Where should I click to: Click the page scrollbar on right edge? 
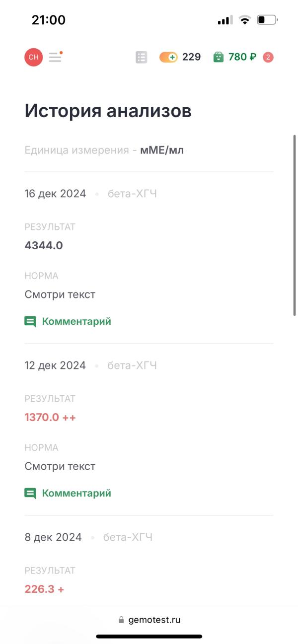tap(295, 225)
